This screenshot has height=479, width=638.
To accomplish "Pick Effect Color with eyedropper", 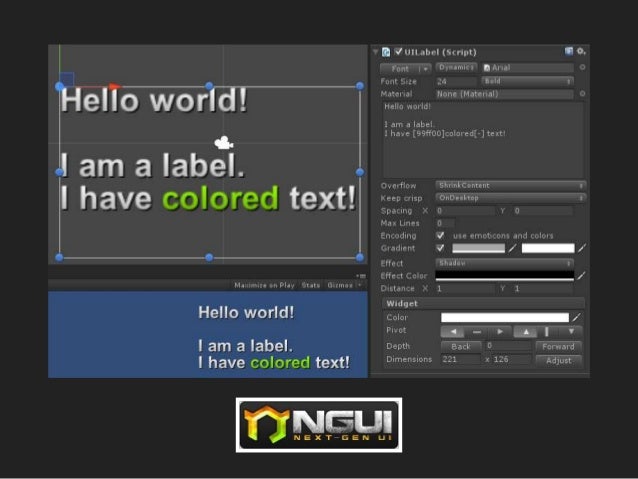I will tap(581, 276).
